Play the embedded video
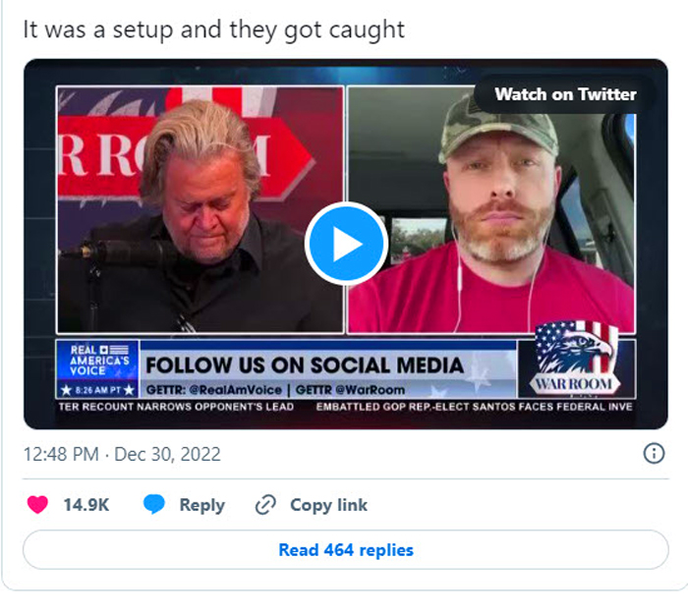The height and width of the screenshot is (616, 688). coord(346,244)
